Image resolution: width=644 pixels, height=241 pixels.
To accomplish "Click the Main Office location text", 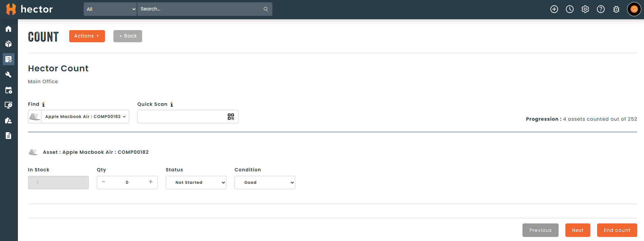I will click(43, 81).
